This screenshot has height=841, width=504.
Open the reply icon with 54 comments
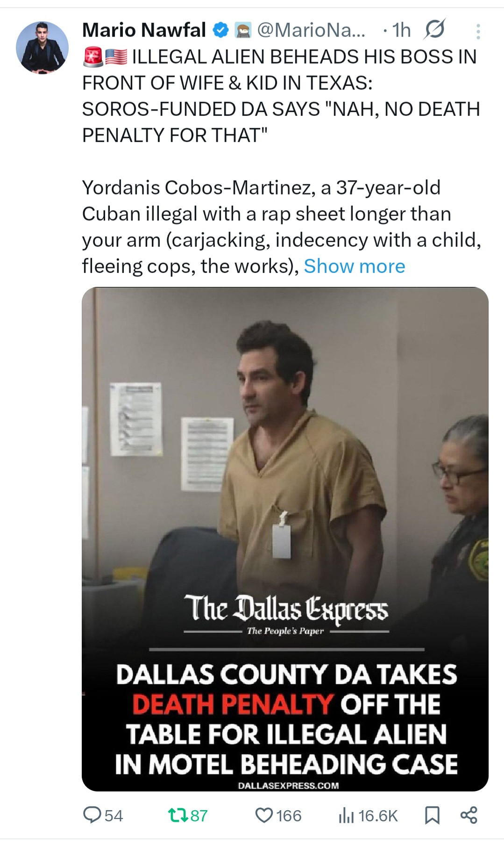[x=92, y=815]
